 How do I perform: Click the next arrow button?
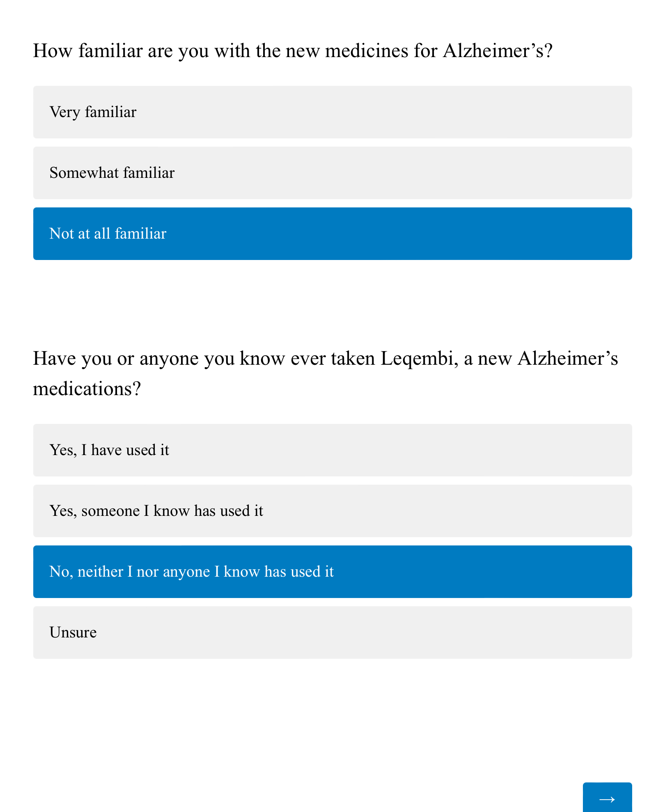[x=607, y=797]
